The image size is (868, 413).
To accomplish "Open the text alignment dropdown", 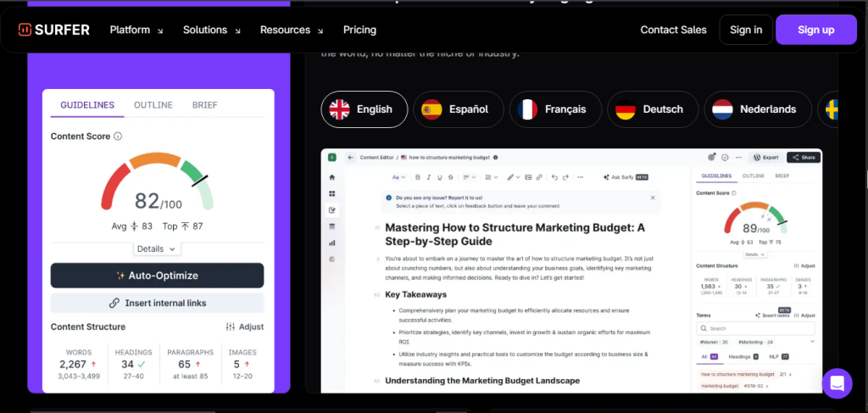I will (470, 178).
